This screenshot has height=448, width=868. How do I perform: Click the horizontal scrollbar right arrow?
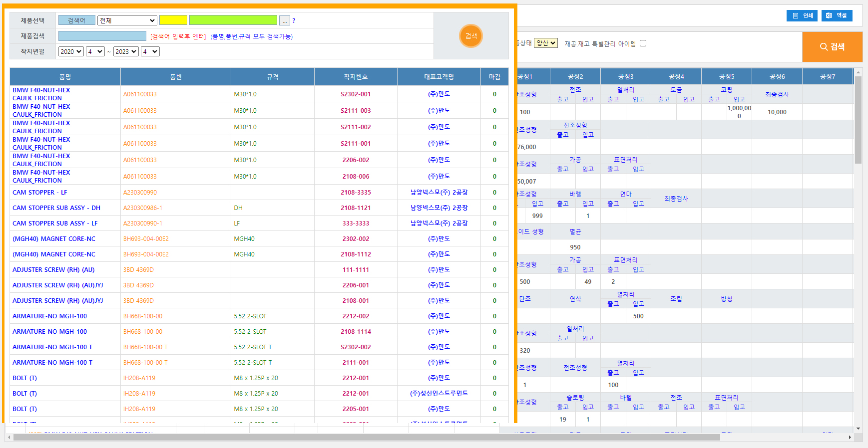pos(850,438)
